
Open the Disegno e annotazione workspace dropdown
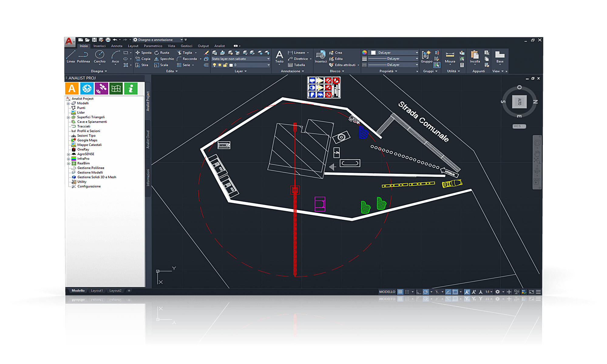click(x=158, y=40)
